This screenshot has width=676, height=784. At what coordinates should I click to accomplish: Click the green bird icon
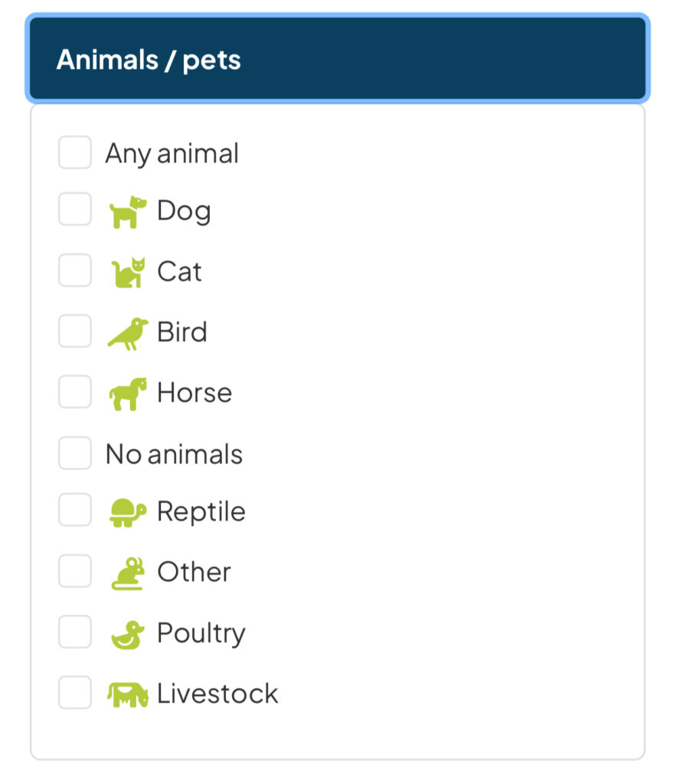click(x=127, y=333)
